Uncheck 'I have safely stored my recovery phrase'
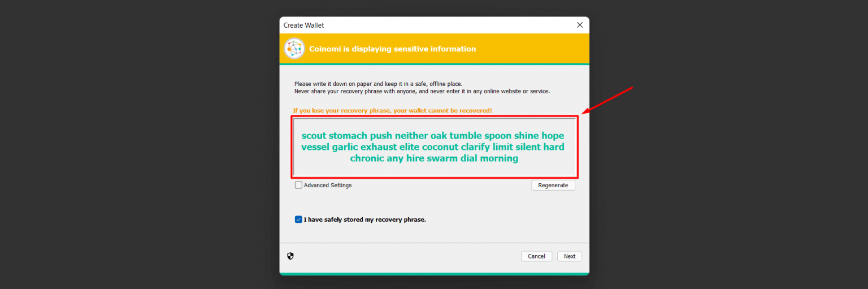 coord(298,219)
